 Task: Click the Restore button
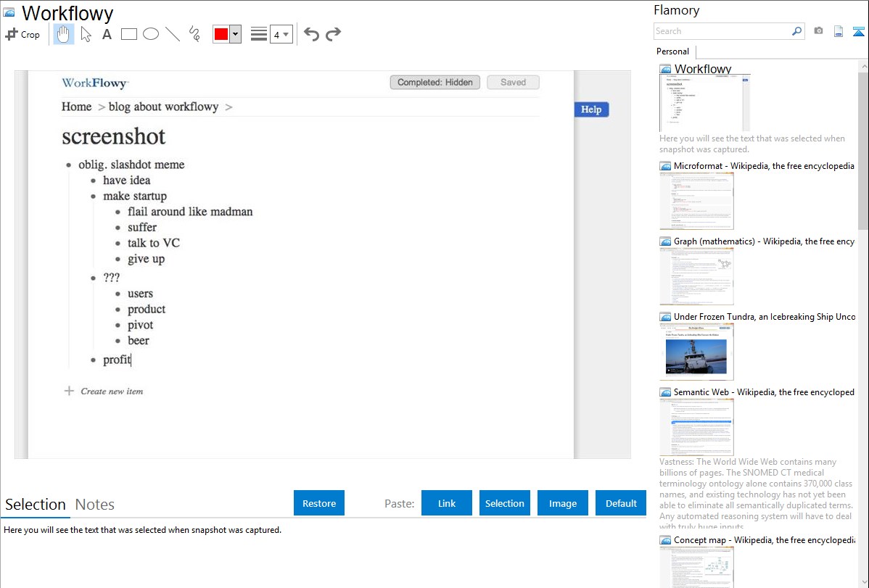(319, 503)
